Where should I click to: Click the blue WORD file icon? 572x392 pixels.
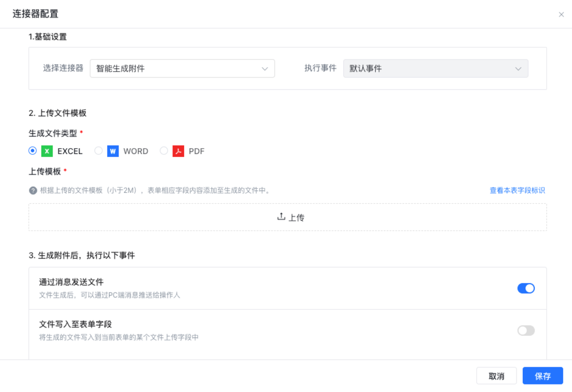(x=113, y=151)
